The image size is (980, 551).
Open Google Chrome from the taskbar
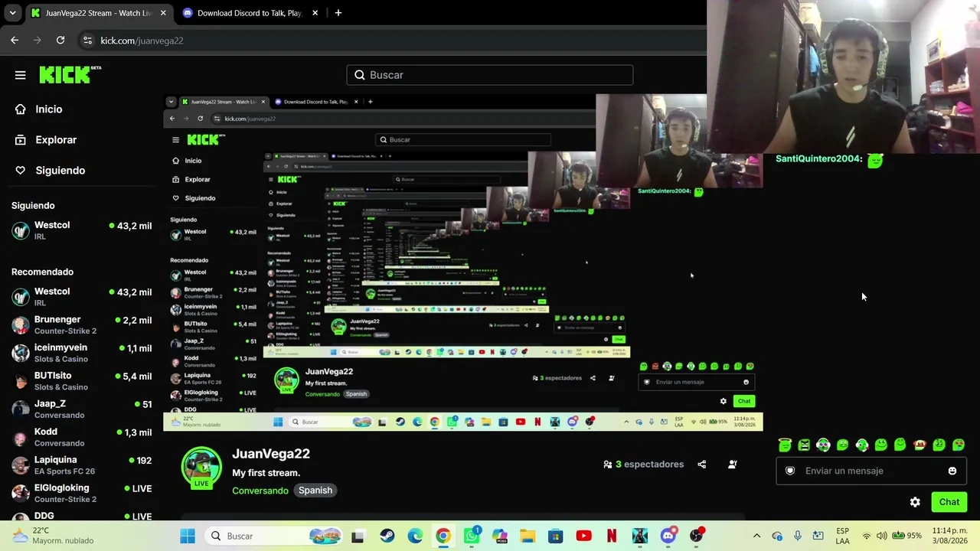click(443, 536)
